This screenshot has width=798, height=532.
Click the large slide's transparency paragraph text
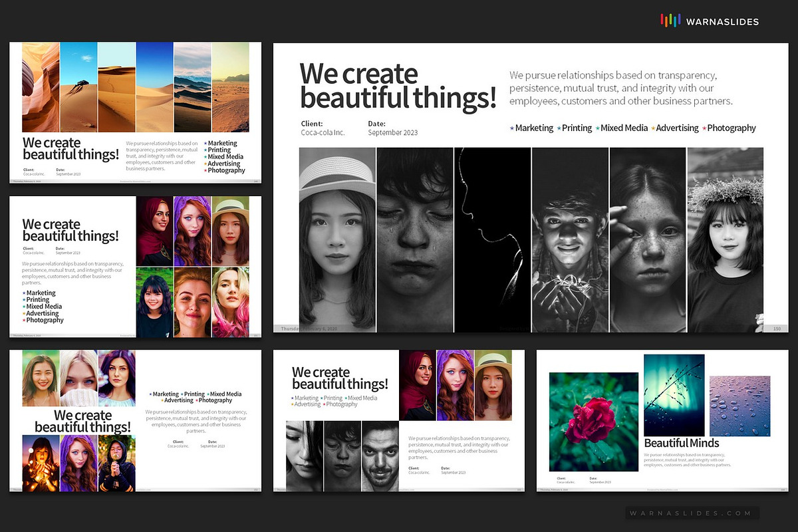coord(621,88)
